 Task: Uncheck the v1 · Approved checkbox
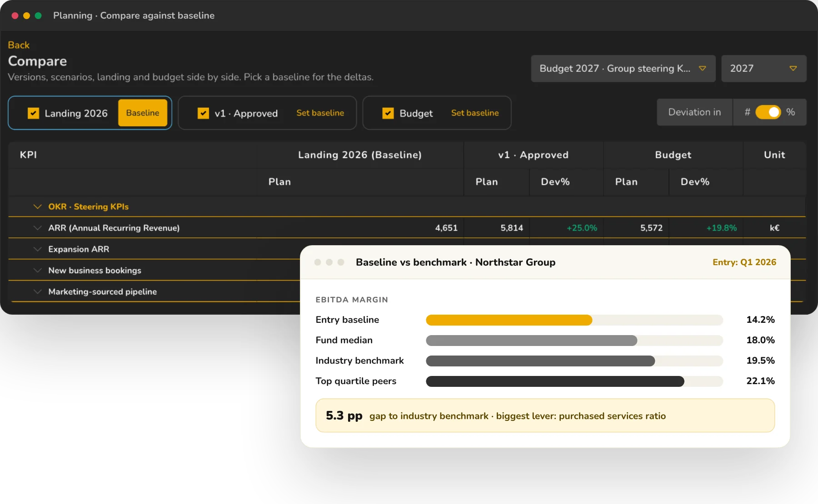coord(203,113)
